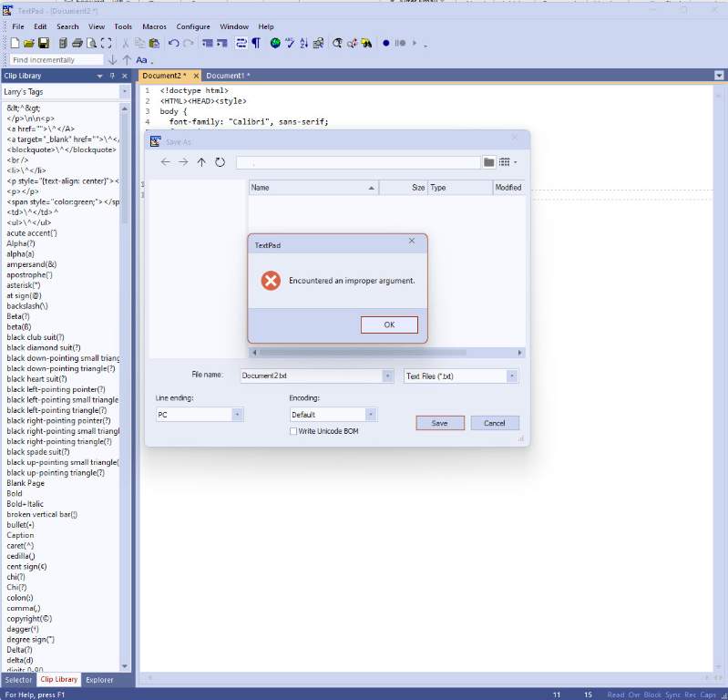This screenshot has width=728, height=700.
Task: Click the second block indent toolbar icon
Action: click(222, 43)
